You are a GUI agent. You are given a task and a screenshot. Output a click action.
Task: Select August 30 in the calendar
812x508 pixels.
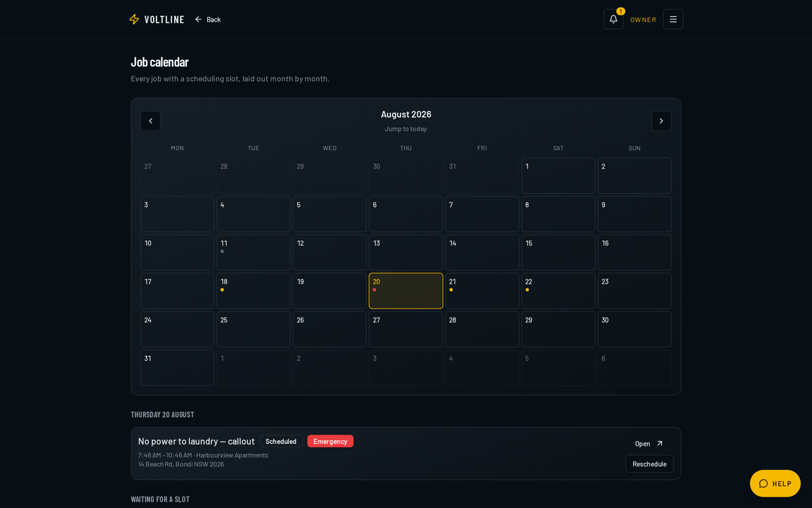pos(634,329)
